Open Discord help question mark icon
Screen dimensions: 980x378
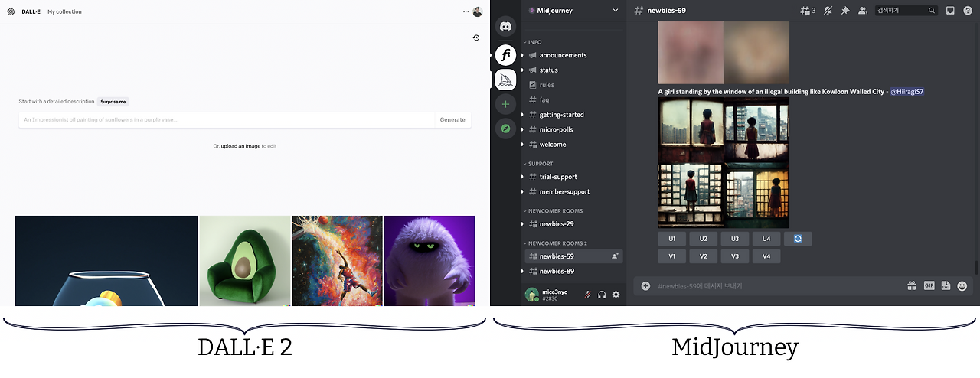point(968,11)
